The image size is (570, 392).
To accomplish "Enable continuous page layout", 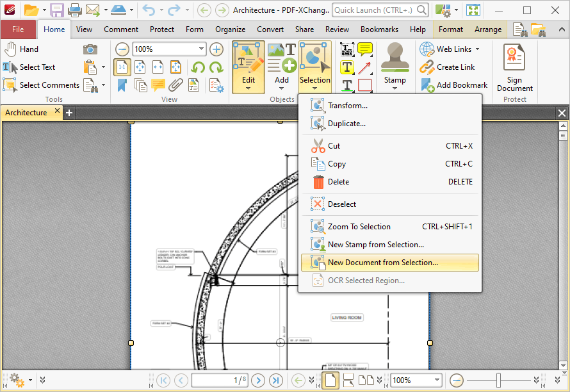I will (348, 380).
